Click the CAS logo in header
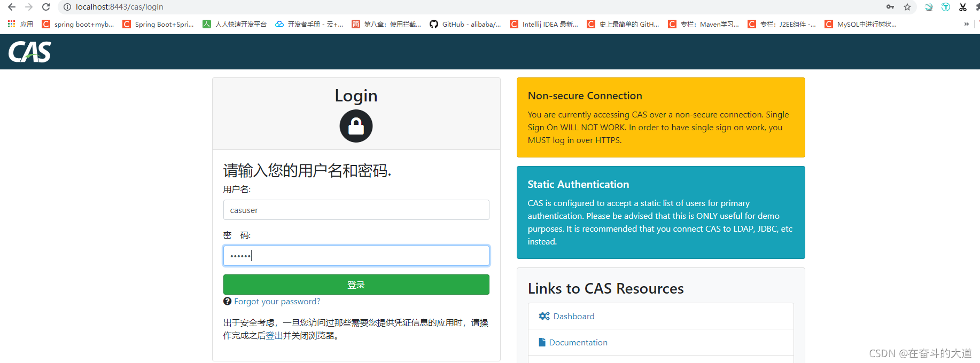The width and height of the screenshot is (980, 363). (30, 52)
